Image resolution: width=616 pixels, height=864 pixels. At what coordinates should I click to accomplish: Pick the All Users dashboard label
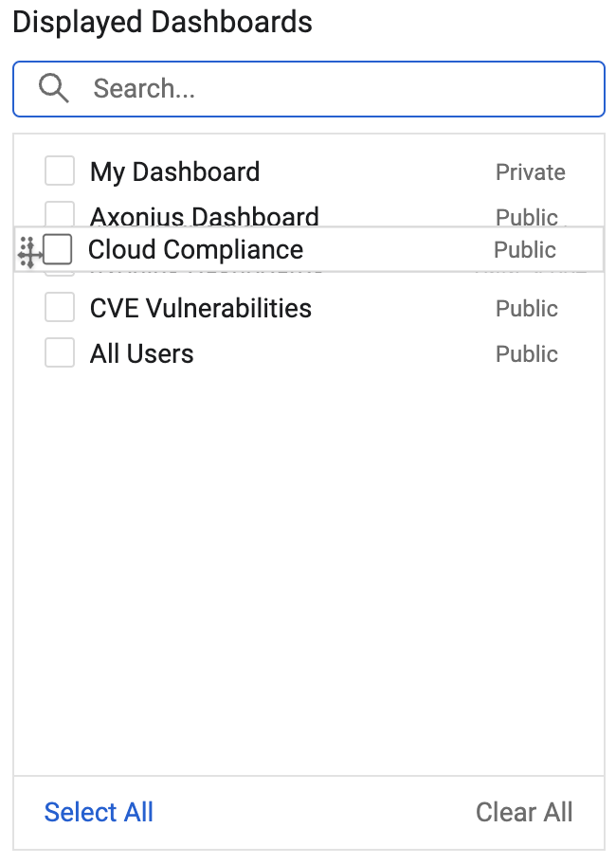coord(141,353)
